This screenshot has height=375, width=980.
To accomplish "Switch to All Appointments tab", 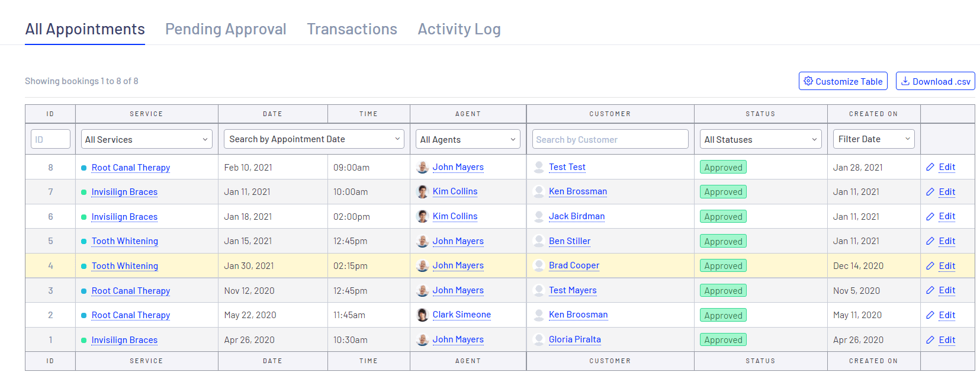I will [x=85, y=29].
